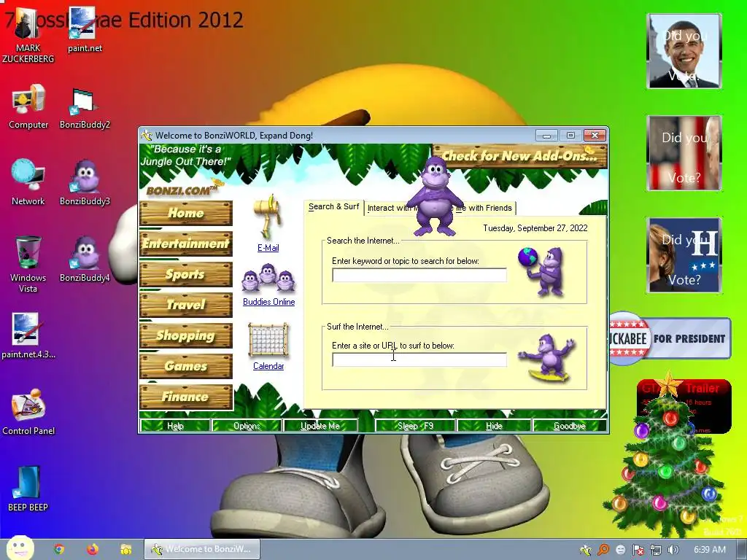Click the Update Me button
This screenshot has height=560, width=747.
pyautogui.click(x=320, y=426)
